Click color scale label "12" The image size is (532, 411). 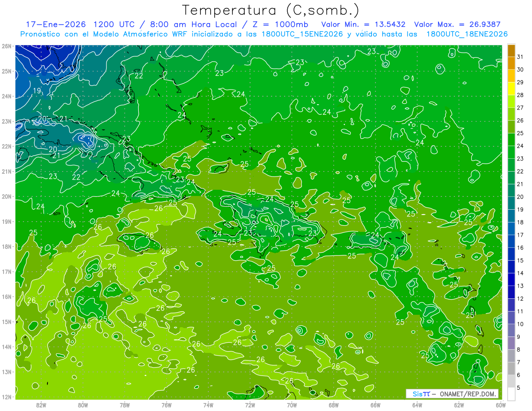[x=520, y=298]
